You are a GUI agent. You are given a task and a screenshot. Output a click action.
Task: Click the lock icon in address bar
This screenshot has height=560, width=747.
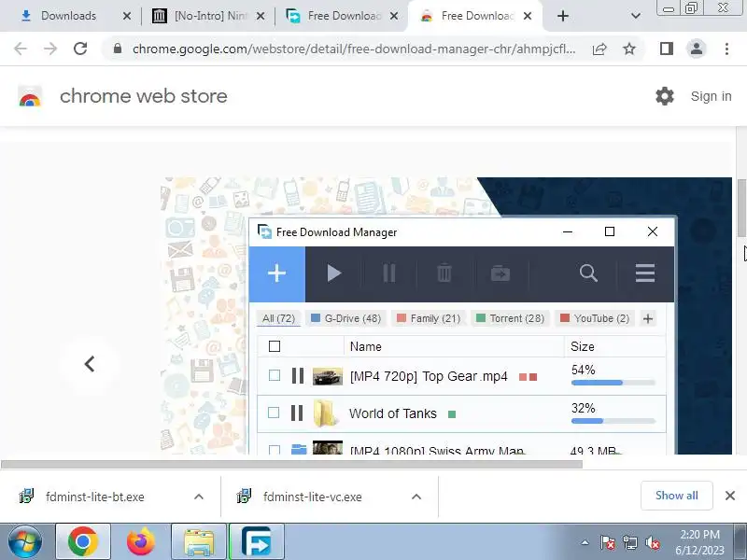coord(118,49)
